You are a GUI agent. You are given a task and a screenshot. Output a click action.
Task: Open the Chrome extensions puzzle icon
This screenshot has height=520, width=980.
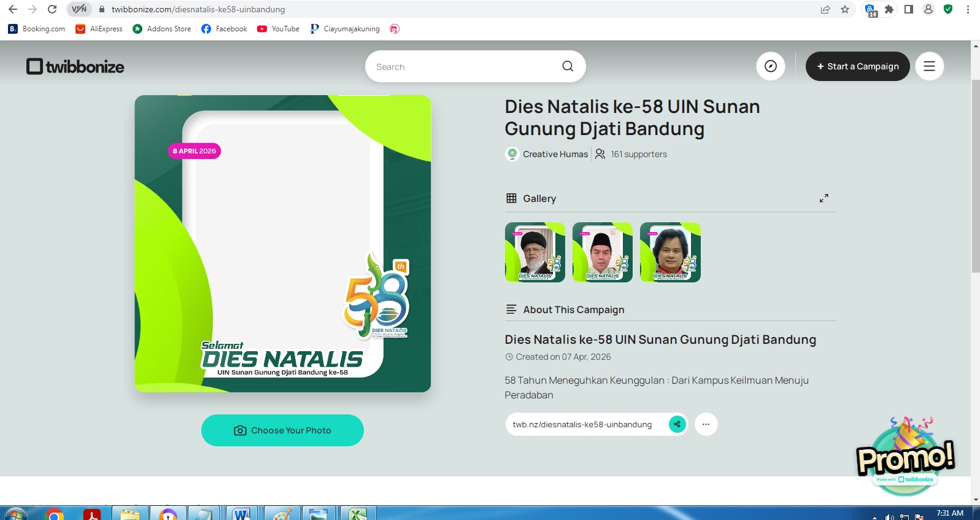(x=889, y=9)
